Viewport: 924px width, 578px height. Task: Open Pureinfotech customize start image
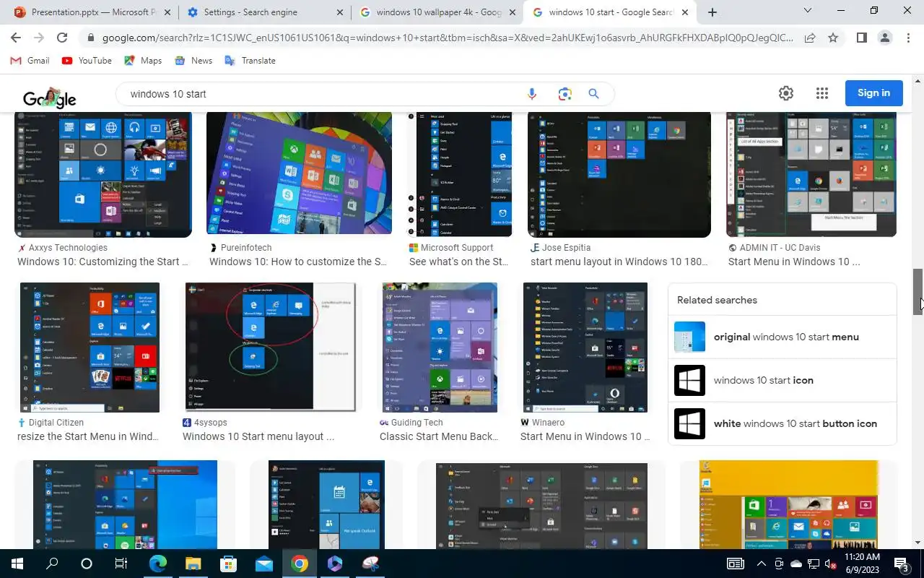[x=299, y=173]
